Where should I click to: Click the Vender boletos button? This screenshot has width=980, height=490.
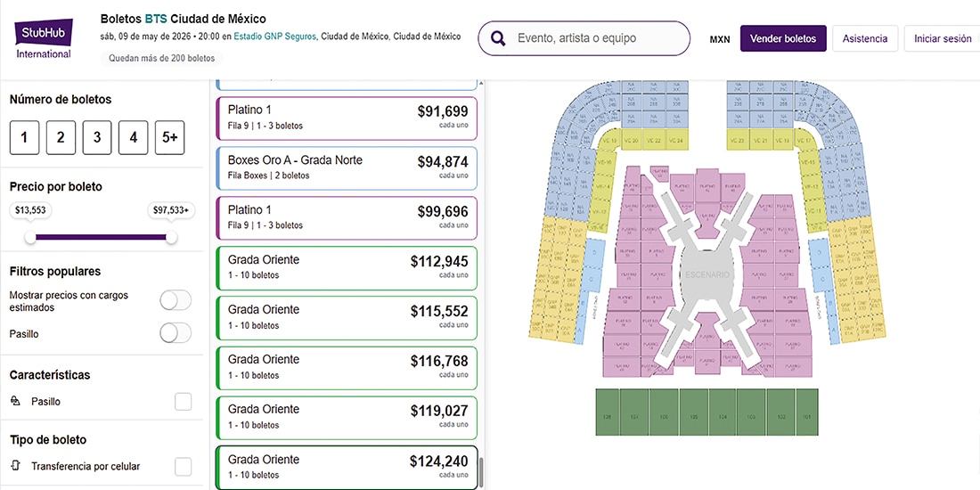click(783, 38)
